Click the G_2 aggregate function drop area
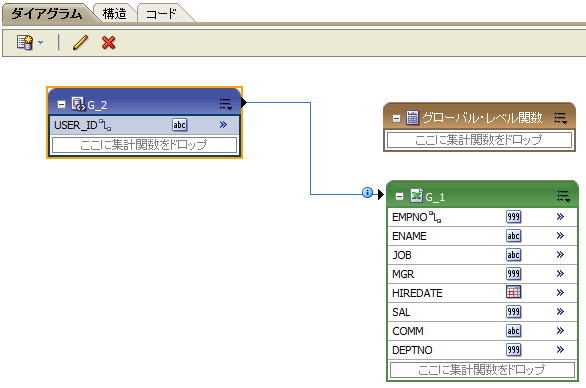 point(144,145)
